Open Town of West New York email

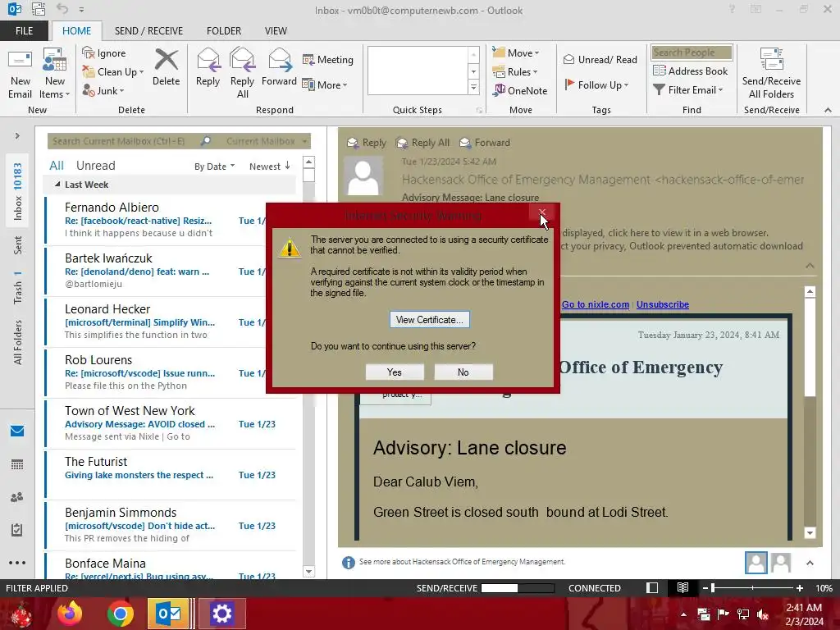click(171, 423)
